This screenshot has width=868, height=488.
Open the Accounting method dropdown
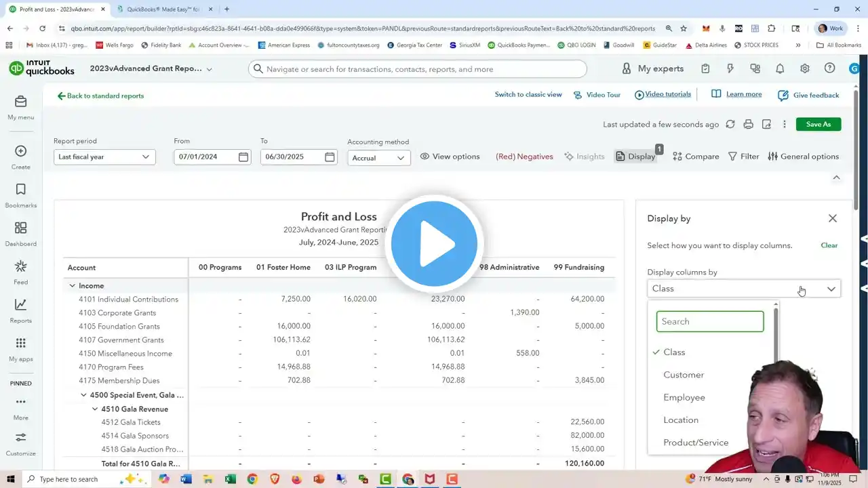378,158
